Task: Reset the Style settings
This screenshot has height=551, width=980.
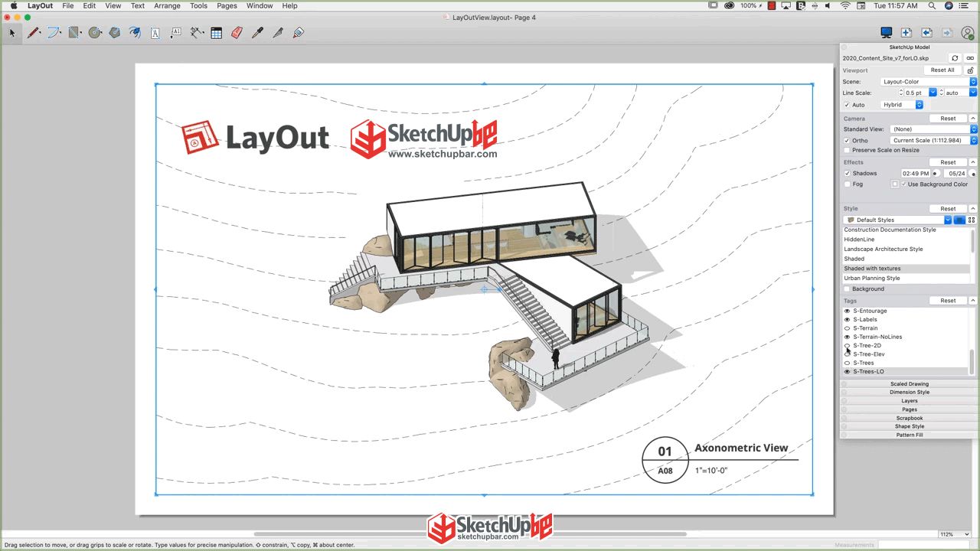Action: coord(948,209)
